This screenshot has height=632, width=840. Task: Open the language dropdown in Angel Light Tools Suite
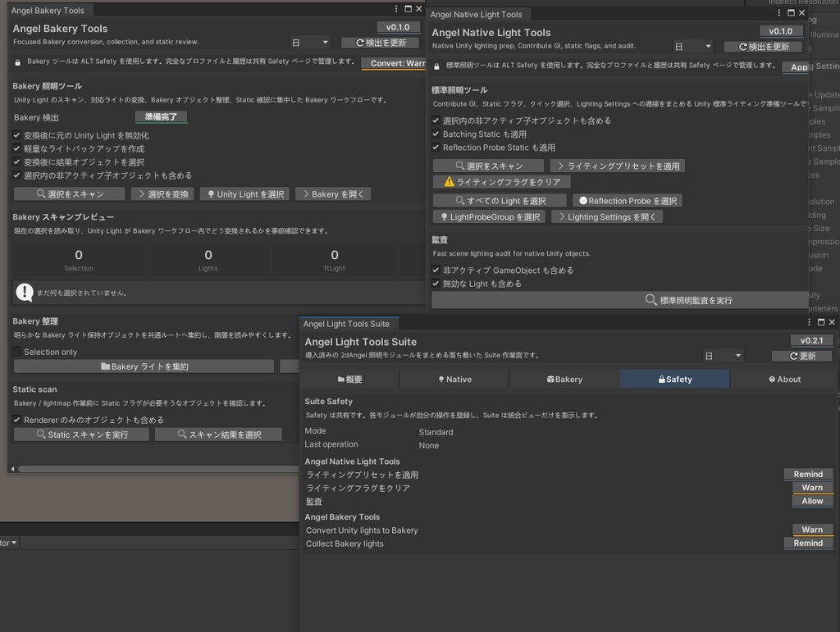724,357
